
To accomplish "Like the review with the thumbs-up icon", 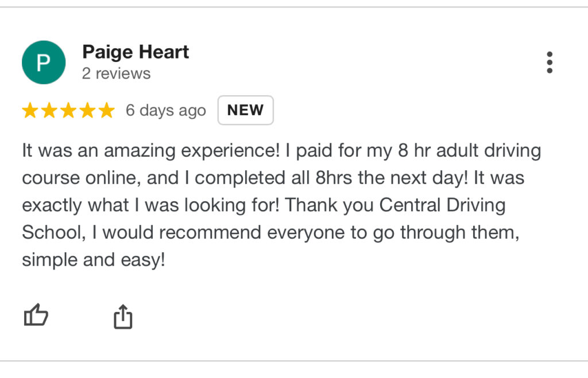I will 36,315.
